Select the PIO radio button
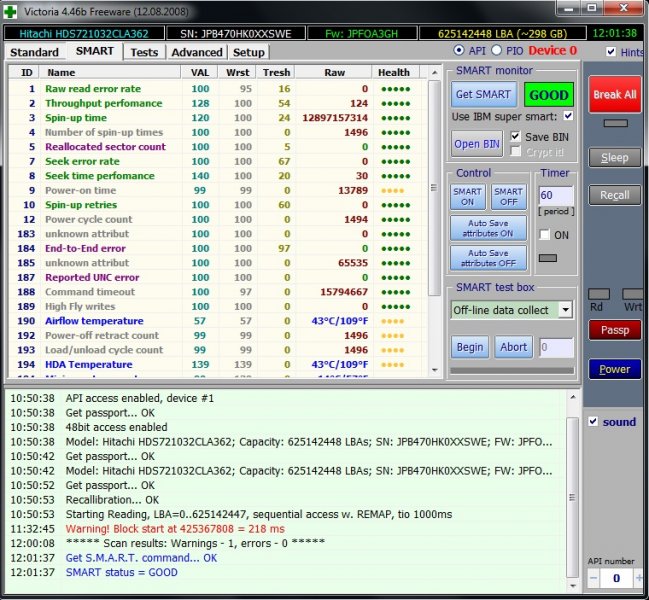649x600 pixels. coord(497,50)
